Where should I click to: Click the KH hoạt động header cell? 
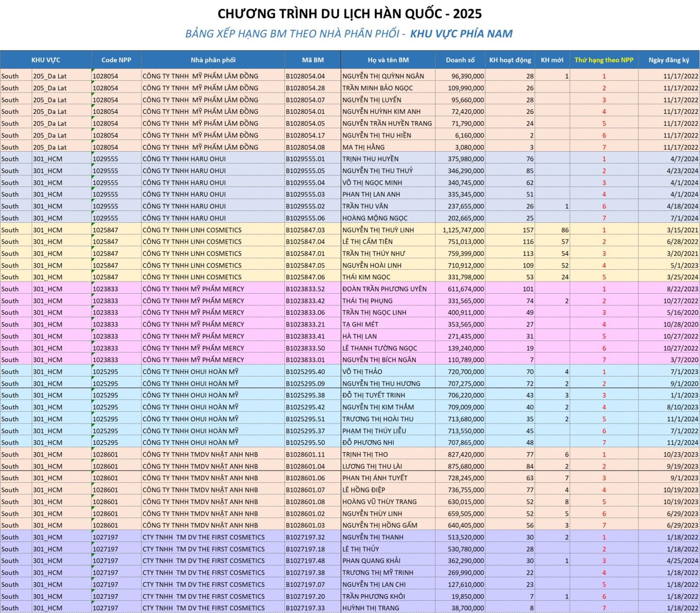[510, 60]
